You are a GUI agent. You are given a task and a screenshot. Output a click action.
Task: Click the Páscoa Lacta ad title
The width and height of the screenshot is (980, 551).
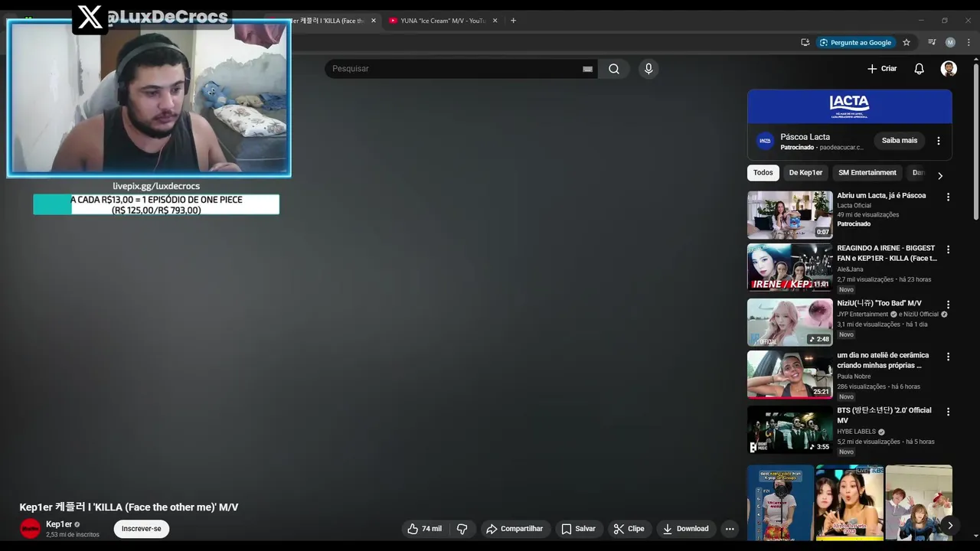pos(805,137)
